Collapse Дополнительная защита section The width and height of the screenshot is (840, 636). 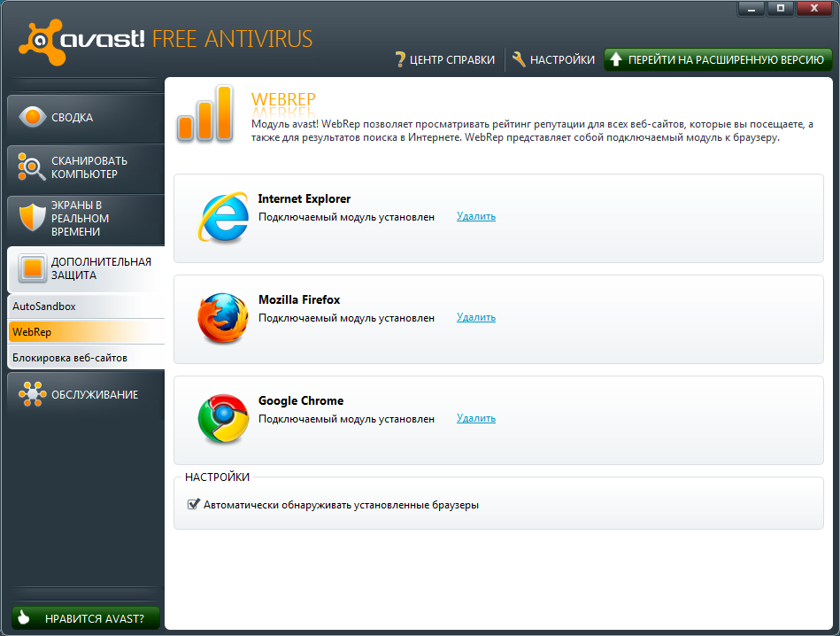click(x=86, y=268)
